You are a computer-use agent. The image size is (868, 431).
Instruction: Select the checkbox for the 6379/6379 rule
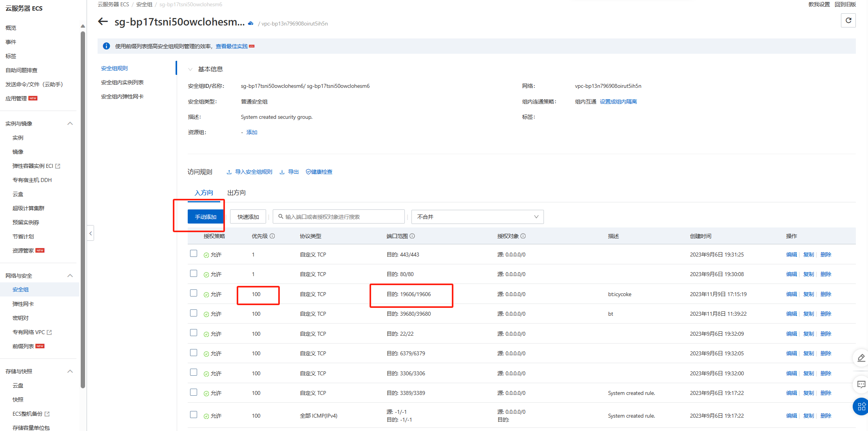click(x=194, y=353)
